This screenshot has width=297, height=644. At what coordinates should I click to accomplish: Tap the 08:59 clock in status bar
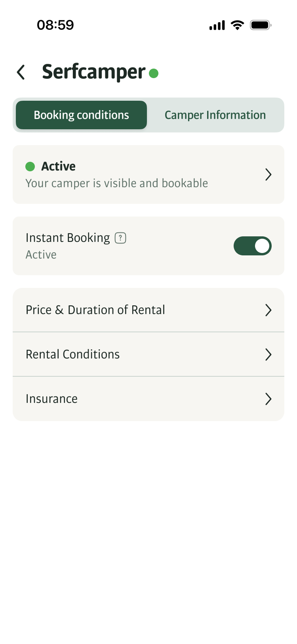click(x=55, y=25)
